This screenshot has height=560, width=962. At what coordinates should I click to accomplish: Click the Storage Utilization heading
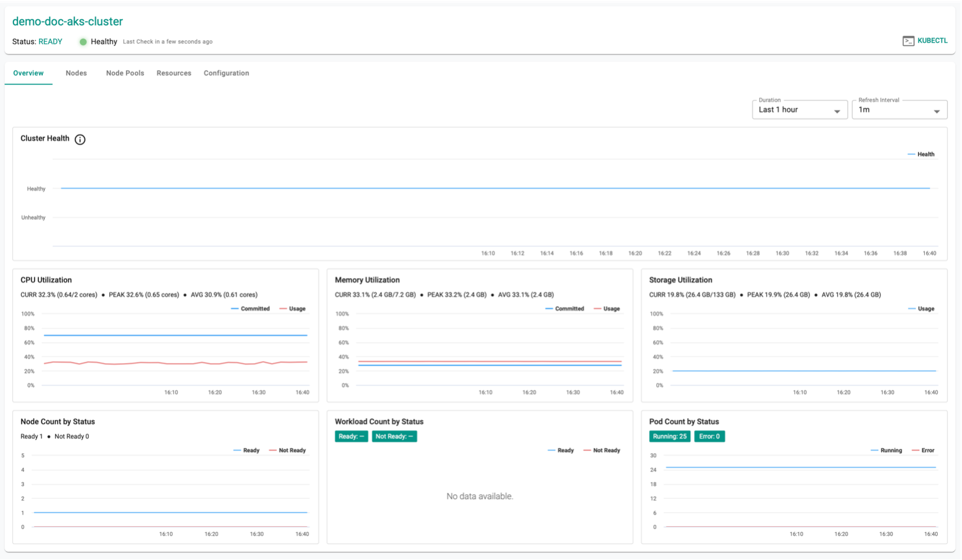(681, 280)
